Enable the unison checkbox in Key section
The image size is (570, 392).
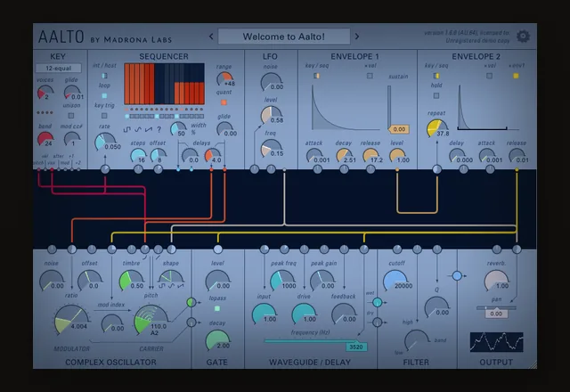pyautogui.click(x=71, y=116)
